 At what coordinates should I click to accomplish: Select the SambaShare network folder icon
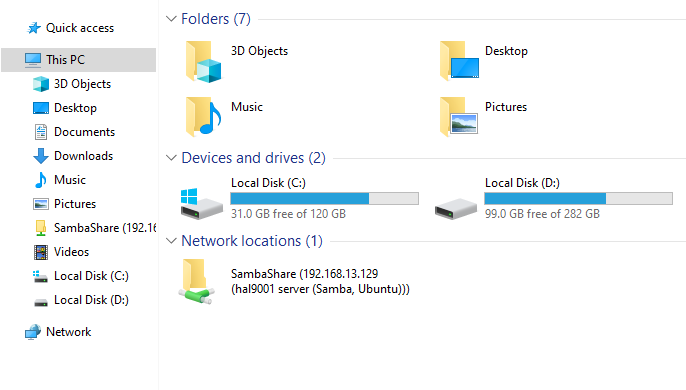[196, 281]
